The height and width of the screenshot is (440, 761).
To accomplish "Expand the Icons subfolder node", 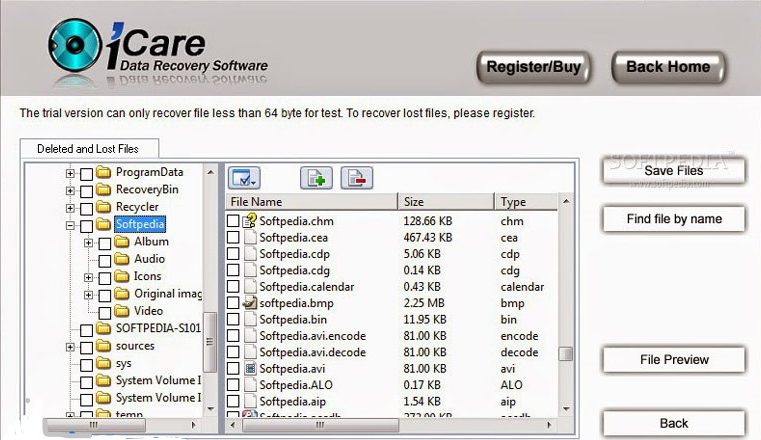I will (88, 277).
